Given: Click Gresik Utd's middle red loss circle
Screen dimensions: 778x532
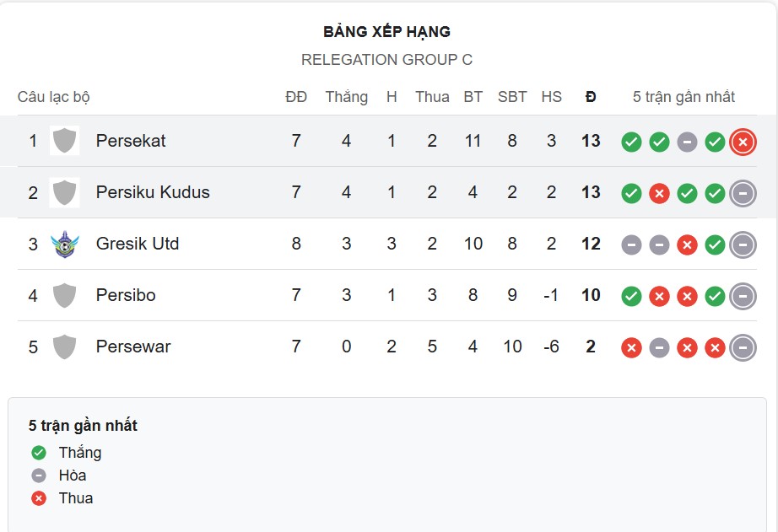Looking at the screenshot, I should [685, 244].
